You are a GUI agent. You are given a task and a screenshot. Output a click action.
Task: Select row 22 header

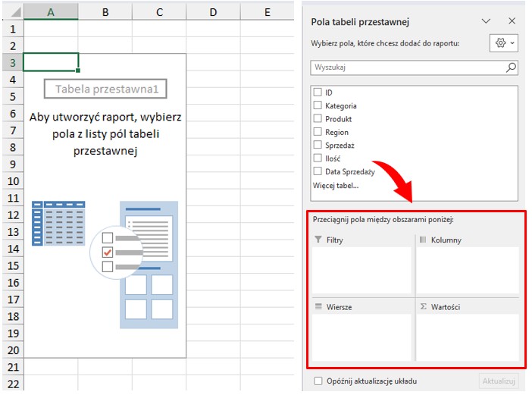click(x=13, y=384)
